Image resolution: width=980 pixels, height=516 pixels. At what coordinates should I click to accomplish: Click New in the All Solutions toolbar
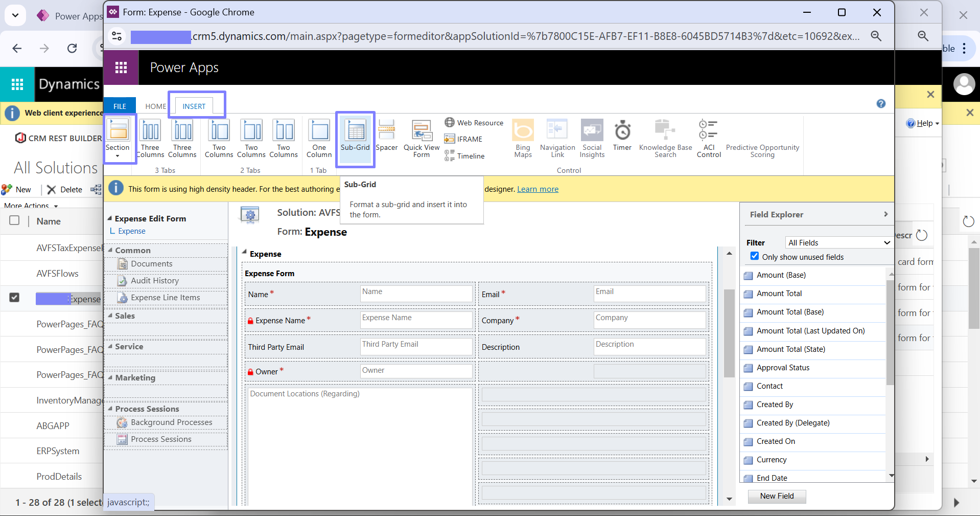click(17, 190)
